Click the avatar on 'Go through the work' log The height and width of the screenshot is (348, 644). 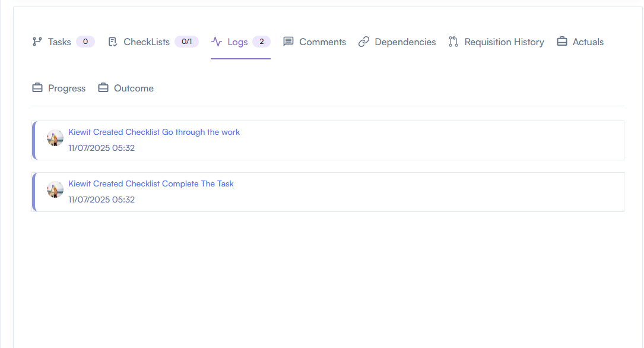coord(55,138)
